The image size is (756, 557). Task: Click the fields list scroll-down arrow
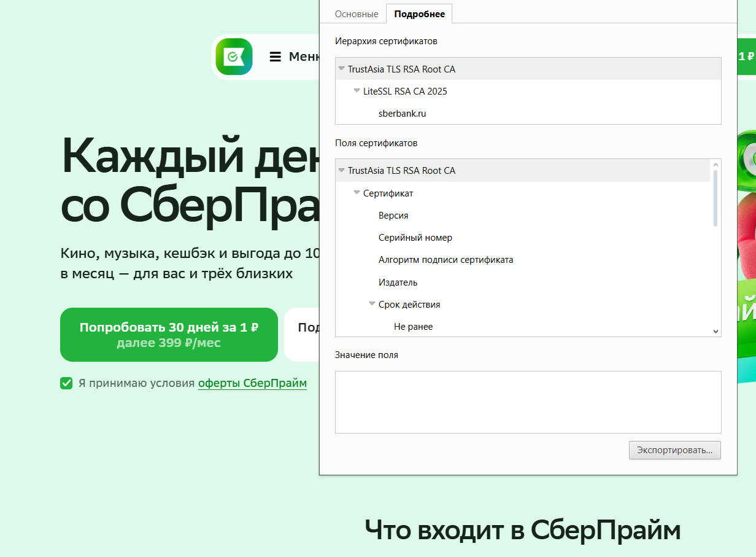pyautogui.click(x=715, y=331)
